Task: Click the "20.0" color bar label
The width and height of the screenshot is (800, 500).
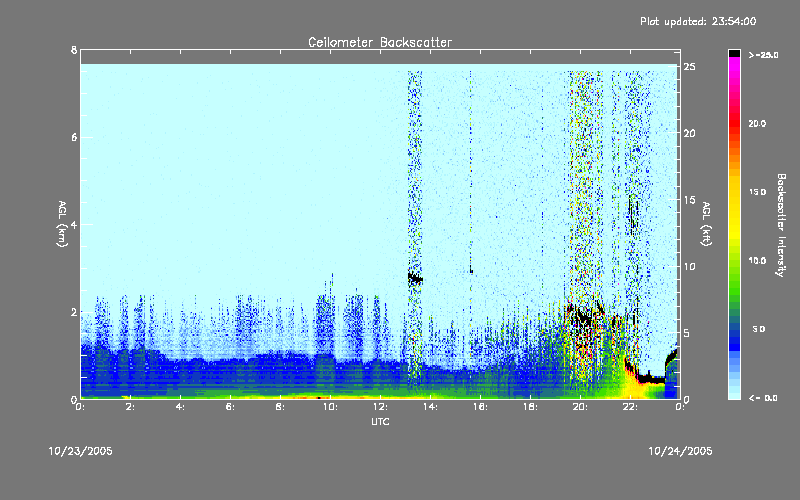Action: (757, 123)
